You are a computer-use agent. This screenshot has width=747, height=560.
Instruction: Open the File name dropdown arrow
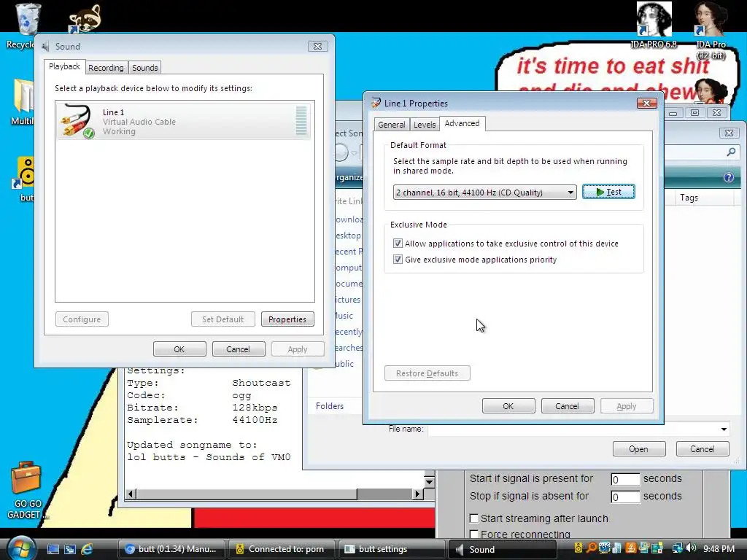(x=724, y=429)
